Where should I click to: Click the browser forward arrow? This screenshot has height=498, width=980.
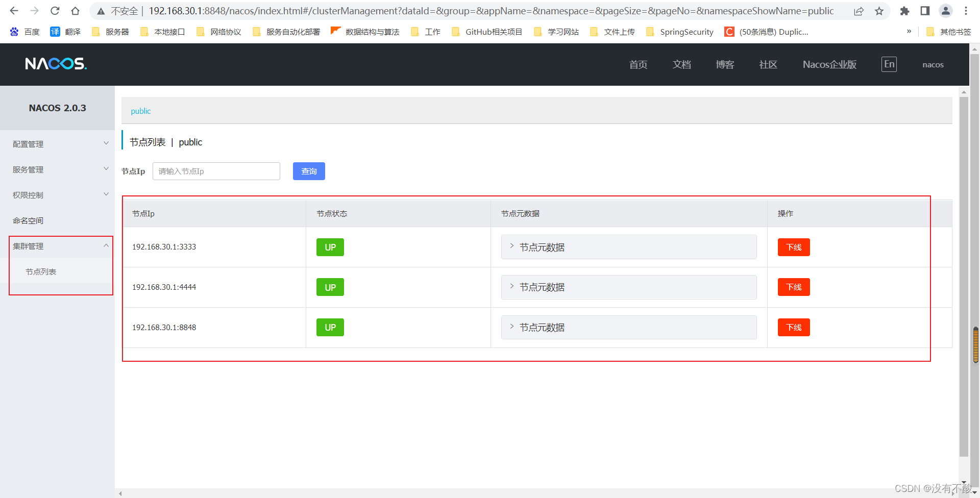tap(34, 11)
